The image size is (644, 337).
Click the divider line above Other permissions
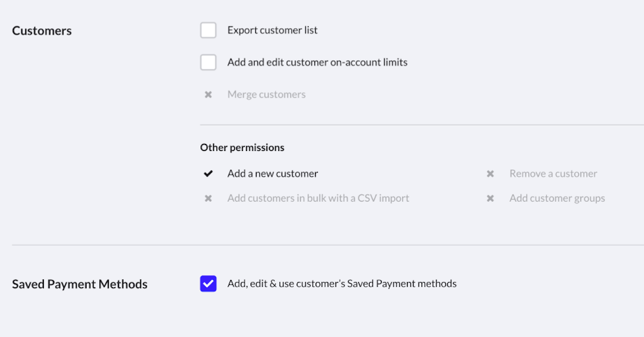click(422, 125)
